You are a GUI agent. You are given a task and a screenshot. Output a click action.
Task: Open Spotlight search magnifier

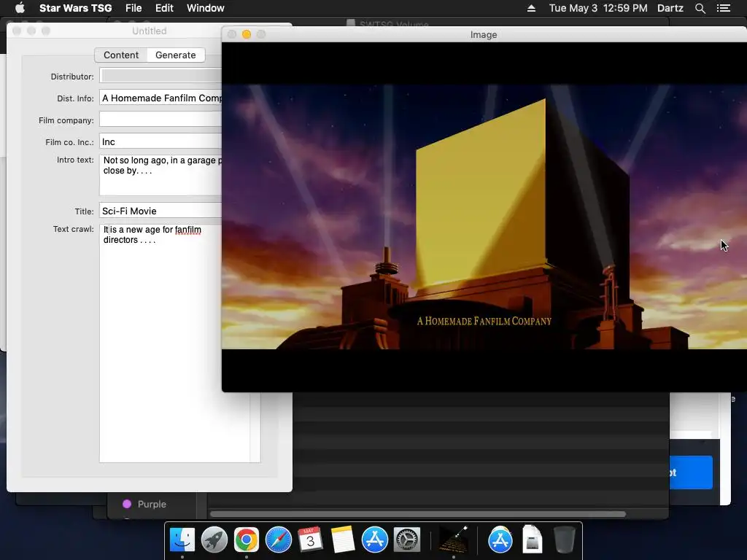pyautogui.click(x=700, y=8)
